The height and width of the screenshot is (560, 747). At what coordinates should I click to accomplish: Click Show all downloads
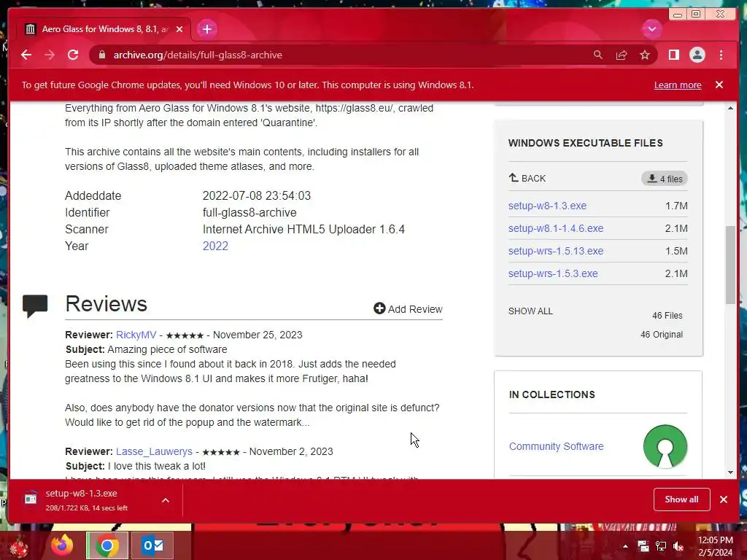[x=681, y=499]
